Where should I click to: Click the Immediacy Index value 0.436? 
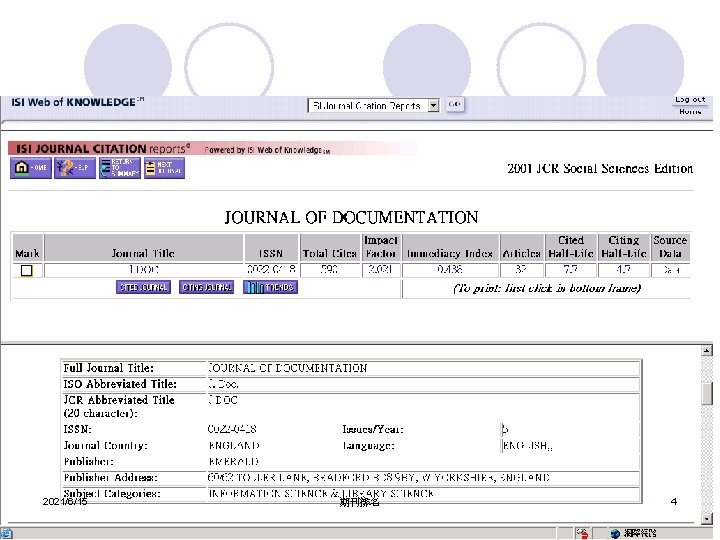coord(450,270)
